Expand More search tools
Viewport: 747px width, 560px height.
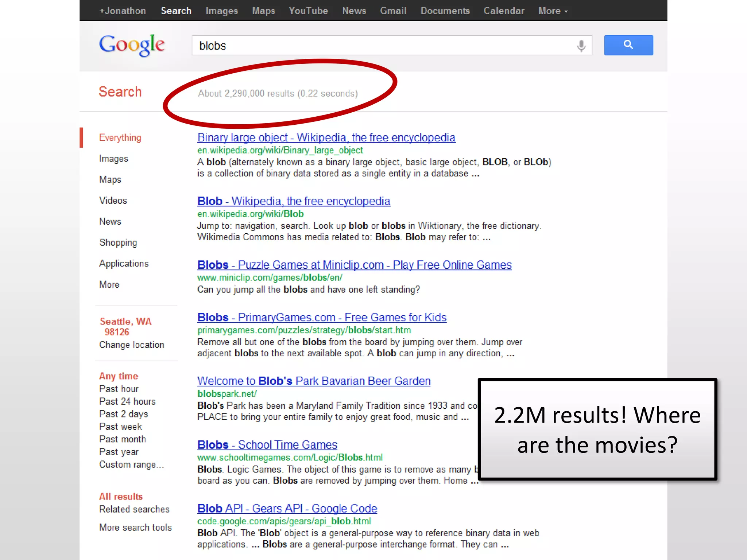[135, 528]
